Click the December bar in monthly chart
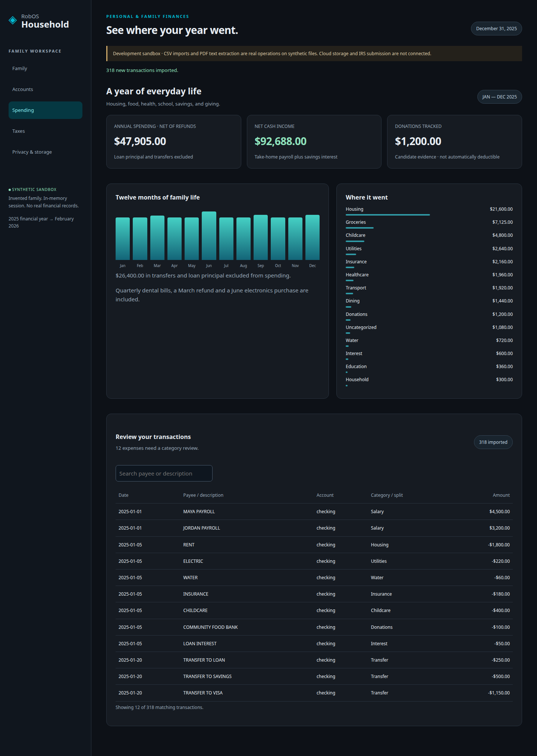The image size is (537, 756). [x=313, y=237]
